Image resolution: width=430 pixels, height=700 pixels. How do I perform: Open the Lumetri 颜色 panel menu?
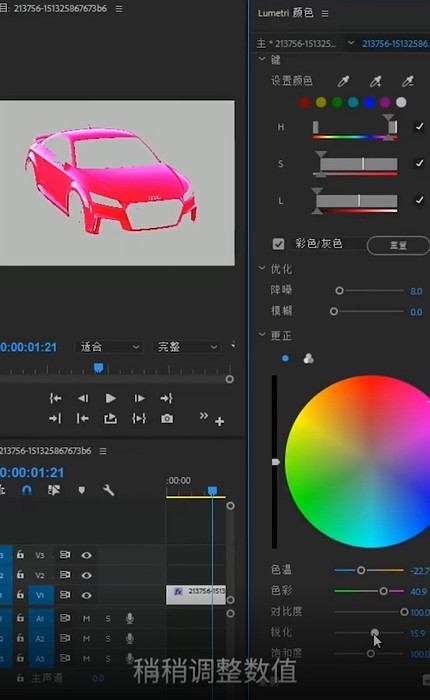tap(325, 13)
